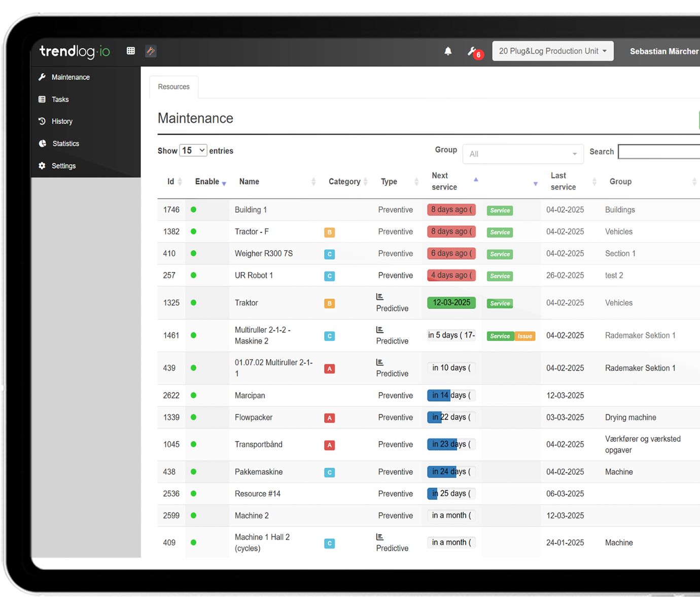Viewport: 700px width, 609px height.
Task: Toggle the enable dot for Pakkemaskine
Action: coord(193,471)
